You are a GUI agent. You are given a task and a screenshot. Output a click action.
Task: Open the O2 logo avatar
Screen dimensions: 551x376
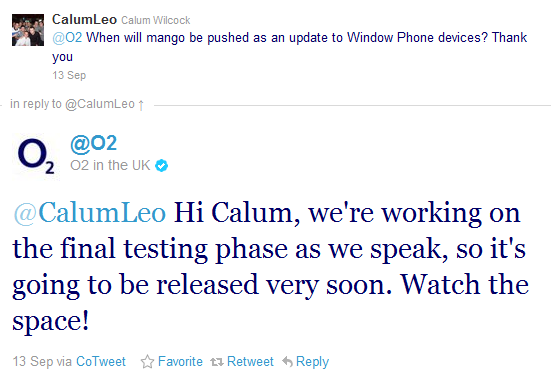35,157
